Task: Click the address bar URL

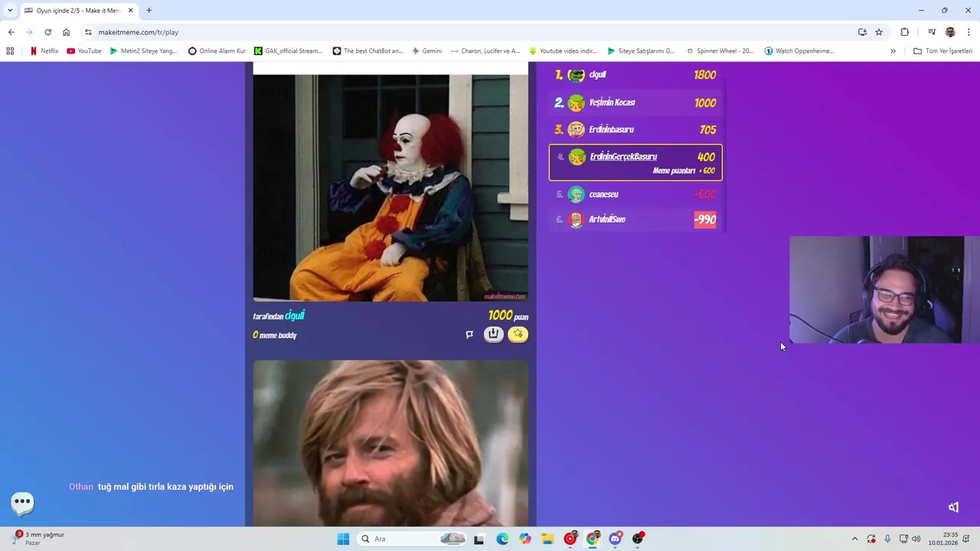Action: pyautogui.click(x=139, y=32)
